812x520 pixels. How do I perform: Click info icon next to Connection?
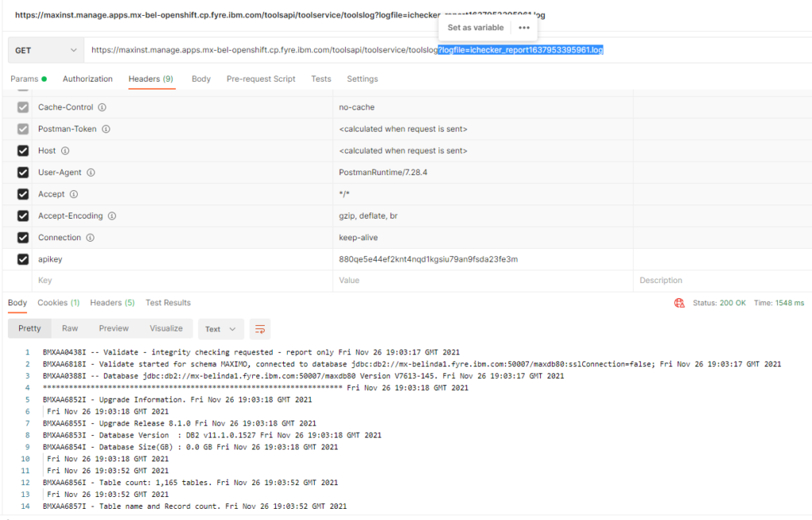click(x=90, y=238)
